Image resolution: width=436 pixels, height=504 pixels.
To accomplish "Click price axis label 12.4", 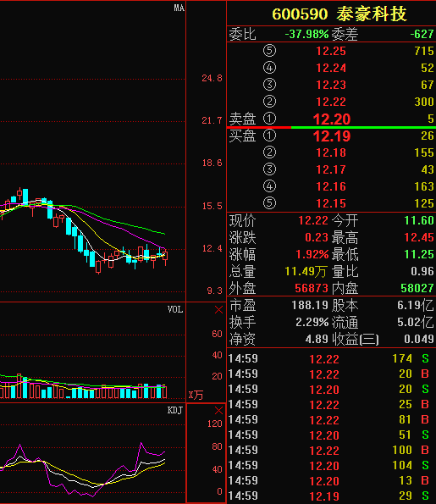I will click(212, 248).
